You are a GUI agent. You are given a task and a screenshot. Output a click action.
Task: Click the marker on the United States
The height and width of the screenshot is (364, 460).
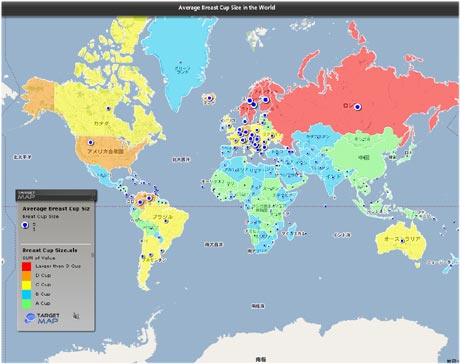click(90, 142)
